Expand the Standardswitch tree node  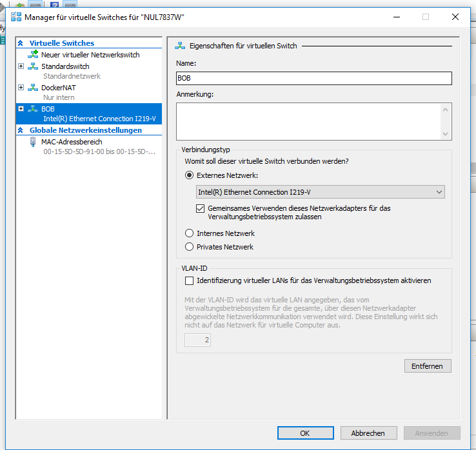click(21, 66)
